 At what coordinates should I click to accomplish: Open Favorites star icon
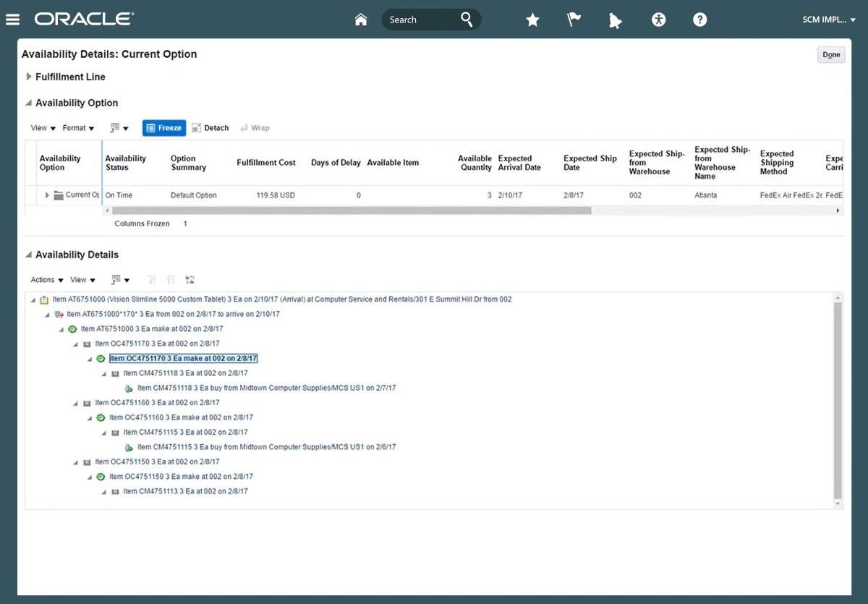click(x=532, y=20)
